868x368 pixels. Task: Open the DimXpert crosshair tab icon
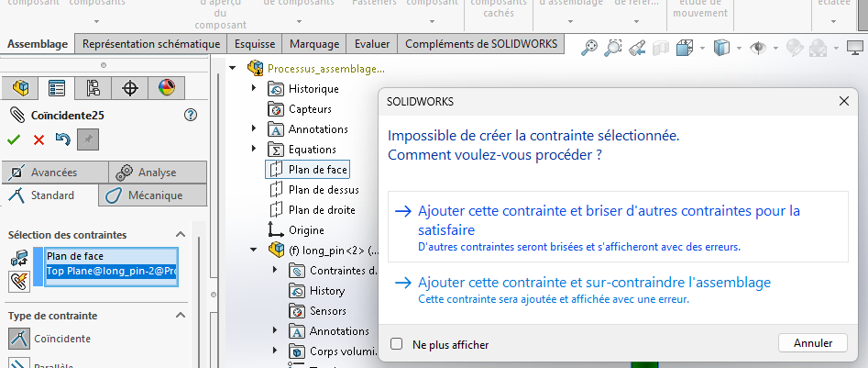tap(129, 88)
